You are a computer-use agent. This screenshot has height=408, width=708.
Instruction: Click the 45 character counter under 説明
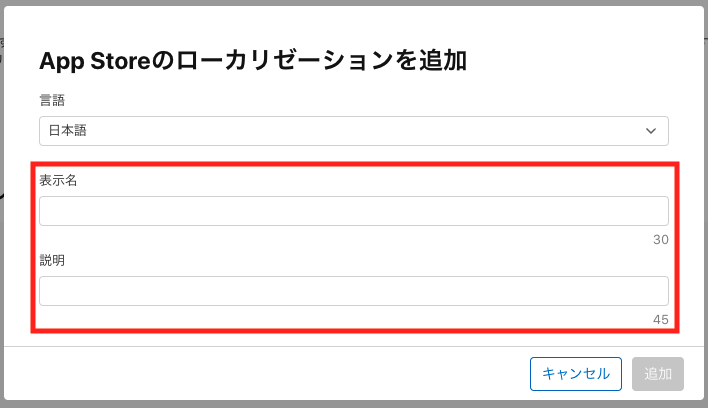[660, 320]
